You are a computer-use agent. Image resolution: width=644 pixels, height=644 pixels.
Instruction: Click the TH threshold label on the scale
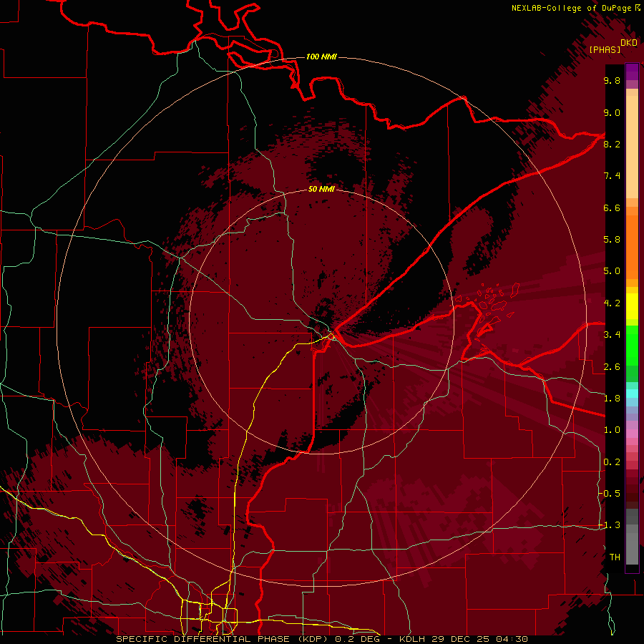(x=615, y=557)
